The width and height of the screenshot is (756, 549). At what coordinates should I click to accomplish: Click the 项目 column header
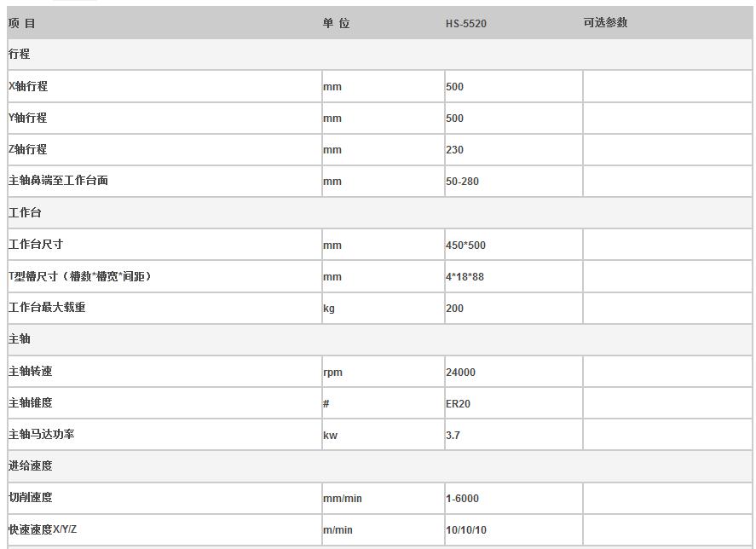tap(22, 23)
